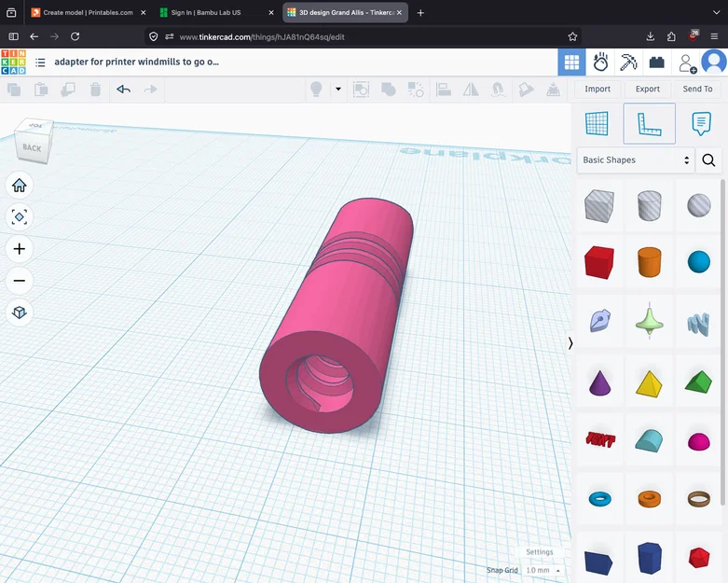Image resolution: width=728 pixels, height=583 pixels.
Task: Open the Ruler tool
Action: coord(649,123)
